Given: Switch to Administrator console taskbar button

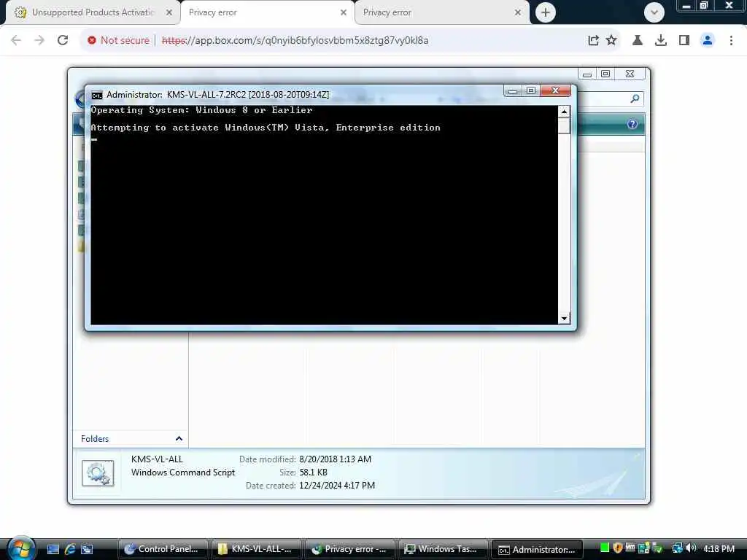Looking at the screenshot, I should (x=536, y=550).
